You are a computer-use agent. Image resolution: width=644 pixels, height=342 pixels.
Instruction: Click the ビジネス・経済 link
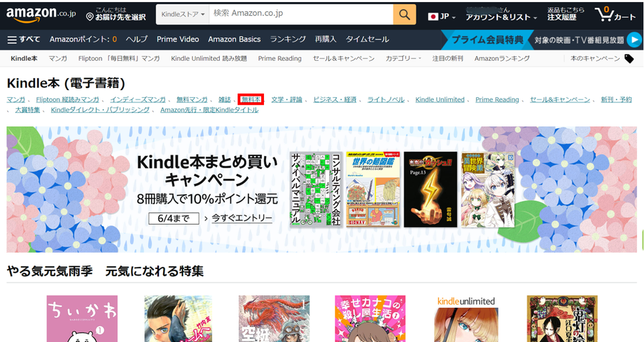[x=335, y=99]
